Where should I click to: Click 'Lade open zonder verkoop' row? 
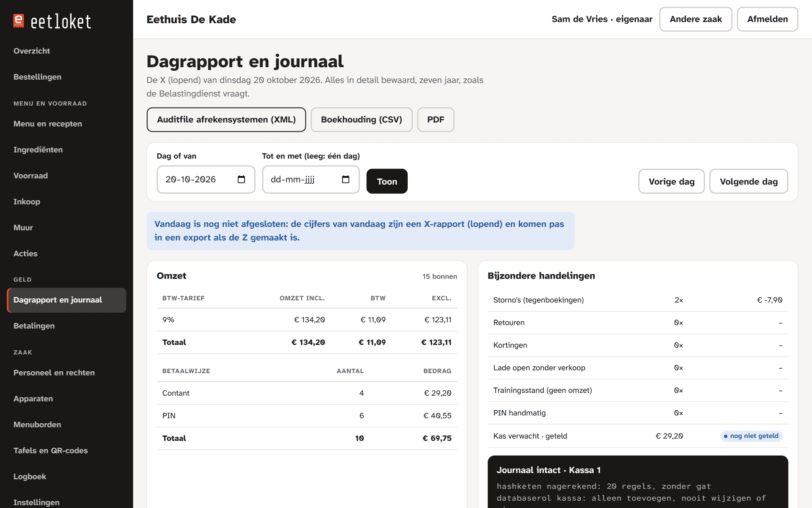click(x=638, y=368)
